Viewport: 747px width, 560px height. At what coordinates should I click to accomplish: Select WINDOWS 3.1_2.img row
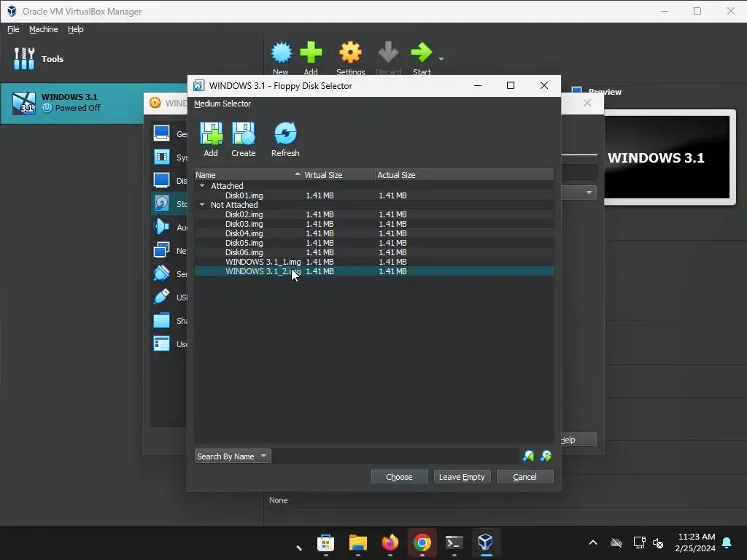(374, 271)
